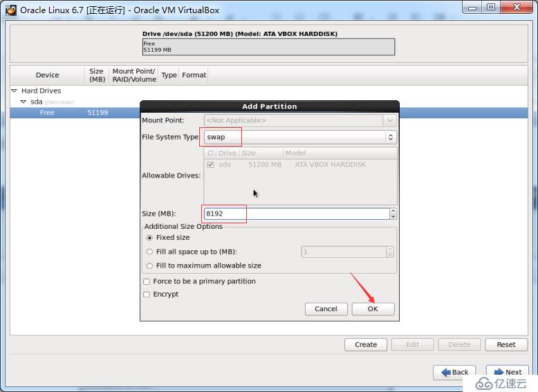This screenshot has height=392, width=538.
Task: Click the VirtualBox window title icon
Action: point(11,10)
